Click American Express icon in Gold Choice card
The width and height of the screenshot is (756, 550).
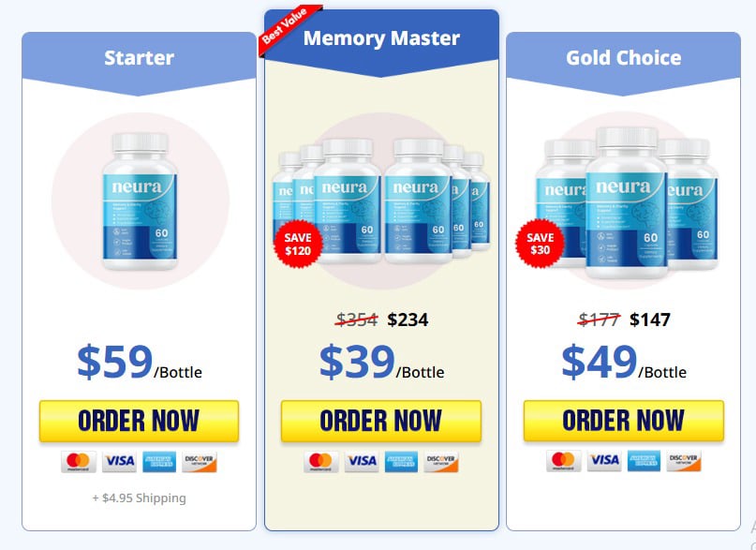644,461
